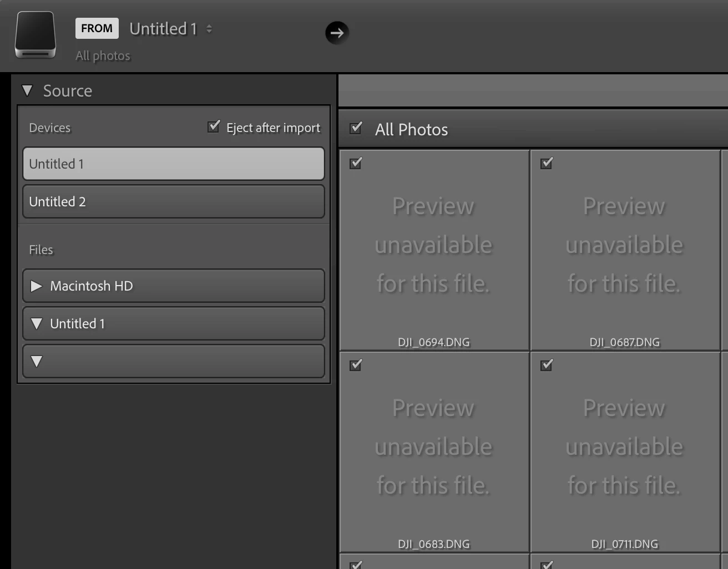The image size is (728, 569).
Task: Click the Files section label
Action: [x=41, y=250]
